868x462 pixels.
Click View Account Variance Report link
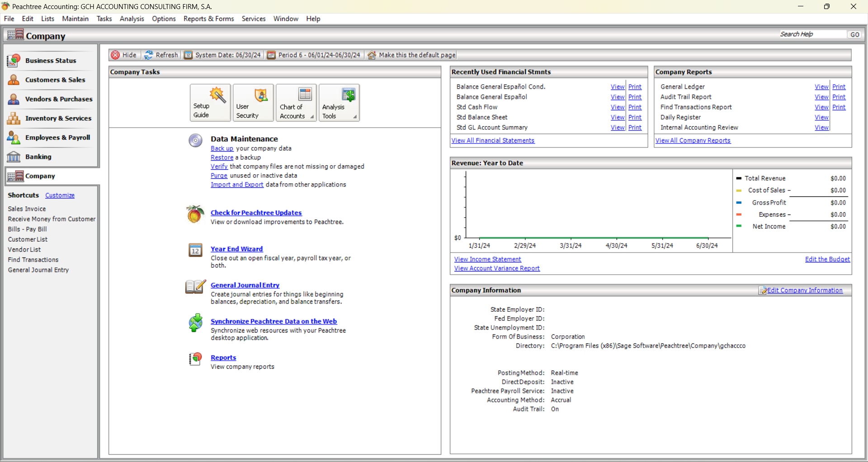click(497, 268)
